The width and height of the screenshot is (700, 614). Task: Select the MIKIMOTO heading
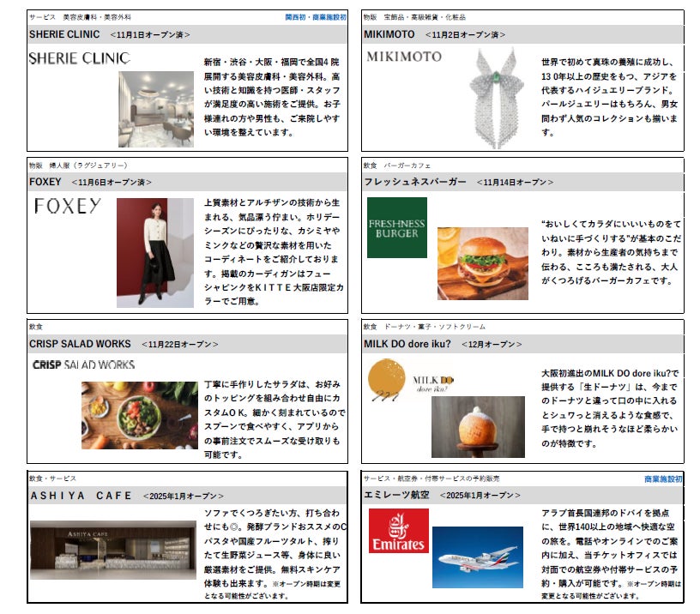click(389, 34)
